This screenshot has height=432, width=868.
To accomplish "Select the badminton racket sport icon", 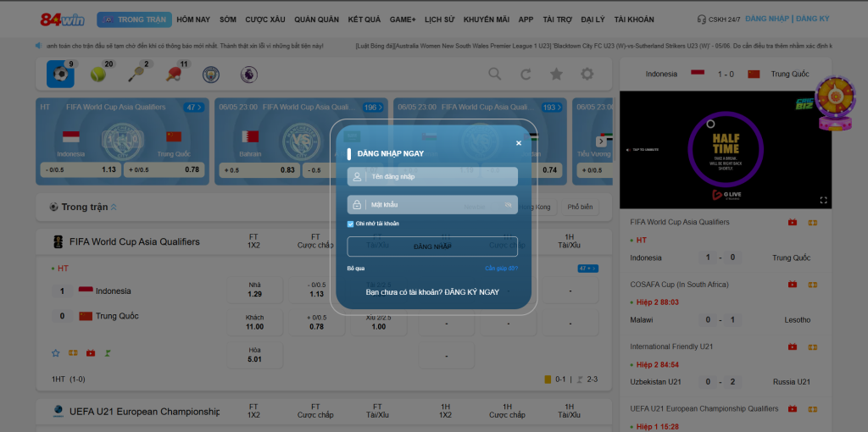I will coord(136,75).
